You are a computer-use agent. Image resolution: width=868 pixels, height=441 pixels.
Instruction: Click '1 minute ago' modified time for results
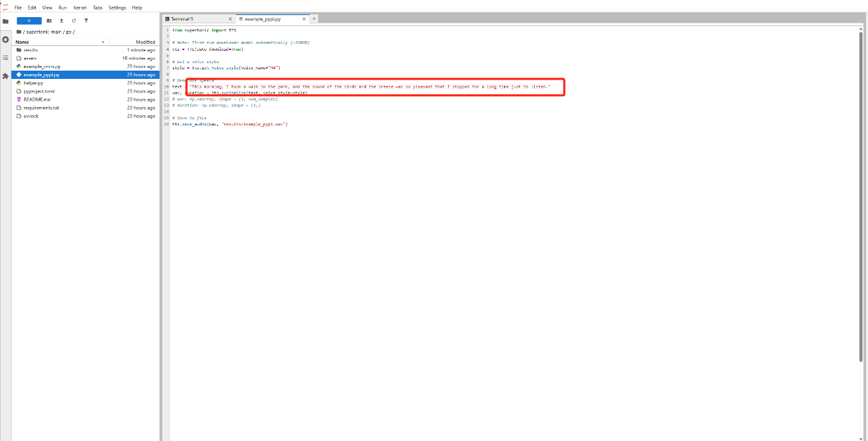tap(141, 50)
